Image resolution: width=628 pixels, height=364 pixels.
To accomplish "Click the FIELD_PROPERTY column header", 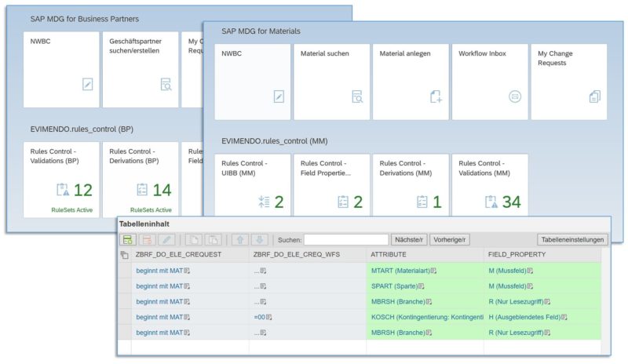I will tap(542, 255).
